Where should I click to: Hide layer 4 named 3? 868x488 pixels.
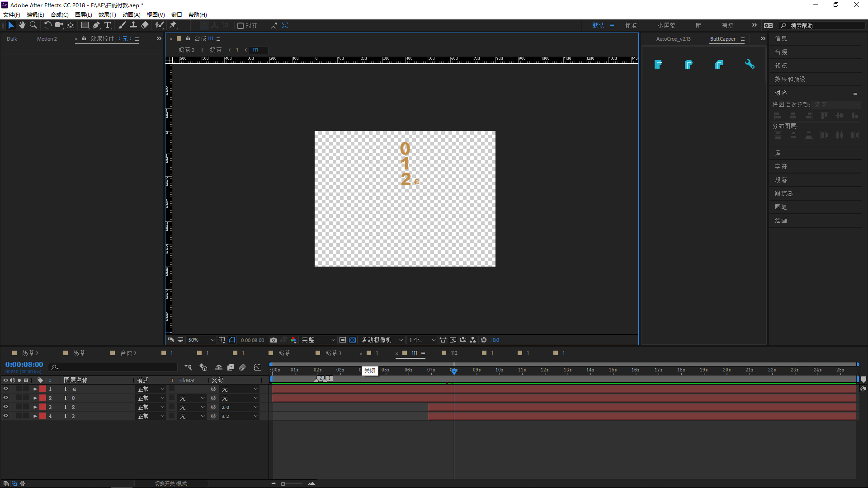pos(6,416)
